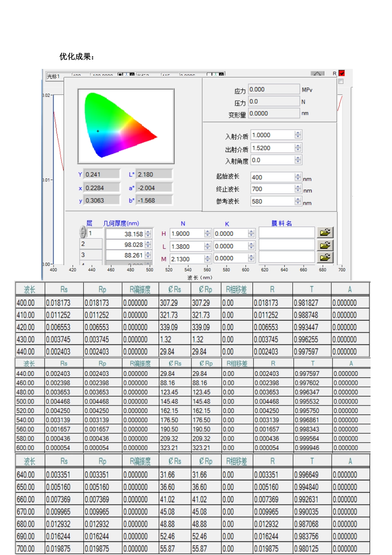This screenshot has width=392, height=555.
Task: Click the 应力 field showing 0.000
Action: 274,89
